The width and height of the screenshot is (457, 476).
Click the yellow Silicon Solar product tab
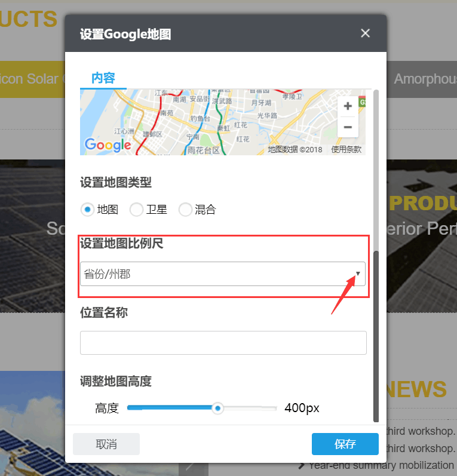(x=32, y=79)
